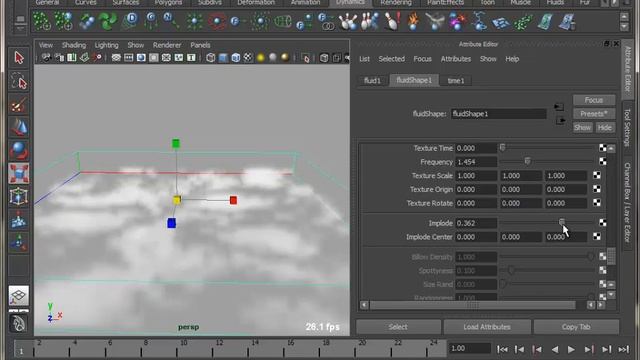Click the red ring field shelf icon
This screenshot has width=640, height=360.
(x=217, y=21)
